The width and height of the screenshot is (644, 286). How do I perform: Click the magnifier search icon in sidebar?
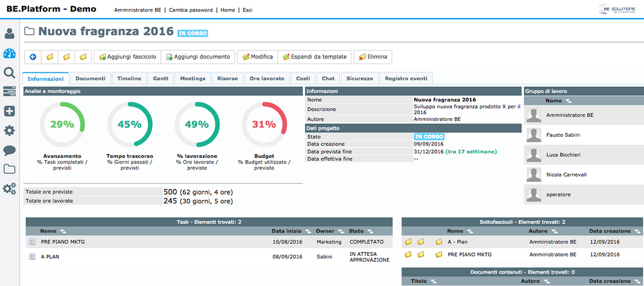pyautogui.click(x=9, y=73)
